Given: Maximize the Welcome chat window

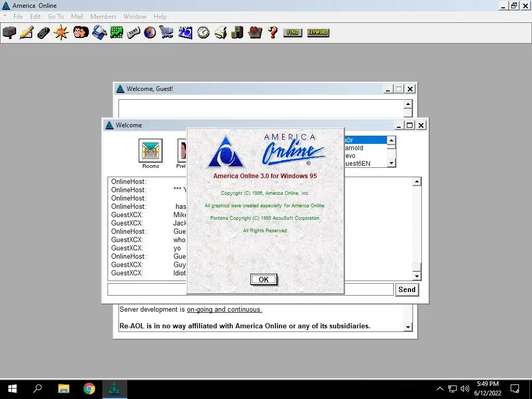Looking at the screenshot, I should (410, 126).
